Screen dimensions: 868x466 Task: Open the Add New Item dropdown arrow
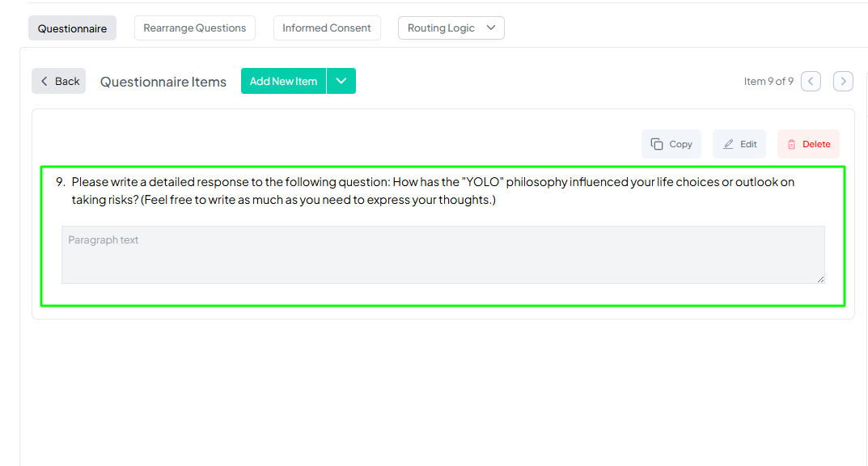coord(341,81)
